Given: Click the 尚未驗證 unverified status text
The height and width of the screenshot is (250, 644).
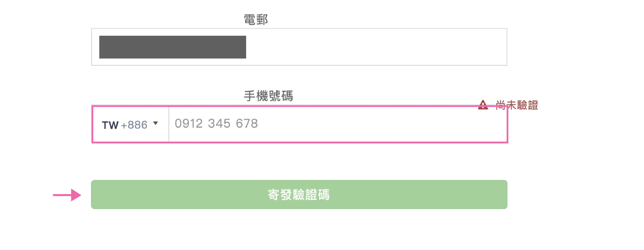Looking at the screenshot, I should 517,105.
